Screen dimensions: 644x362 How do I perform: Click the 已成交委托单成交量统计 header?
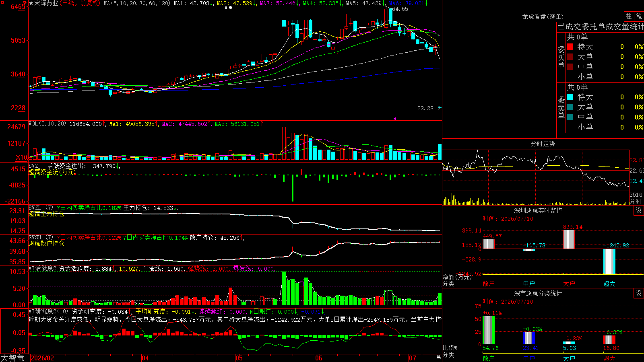(601, 27)
